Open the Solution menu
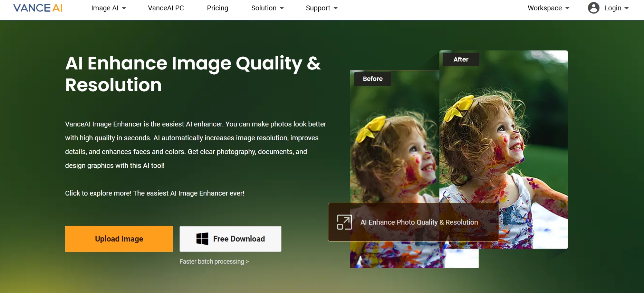The width and height of the screenshot is (644, 293). click(267, 8)
